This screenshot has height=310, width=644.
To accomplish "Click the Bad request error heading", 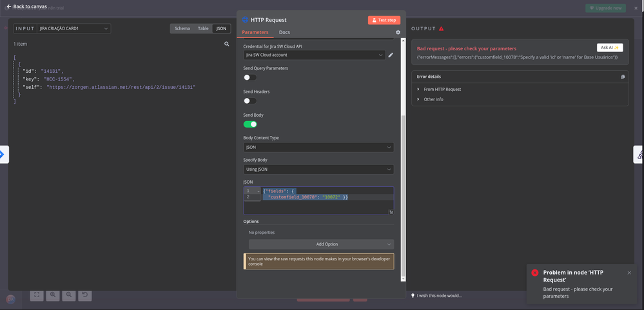I will click(467, 48).
